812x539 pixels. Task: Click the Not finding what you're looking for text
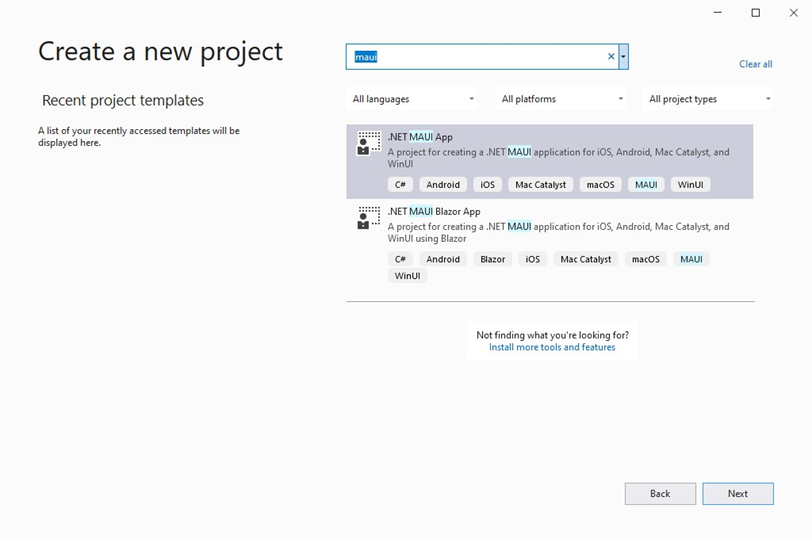(553, 335)
